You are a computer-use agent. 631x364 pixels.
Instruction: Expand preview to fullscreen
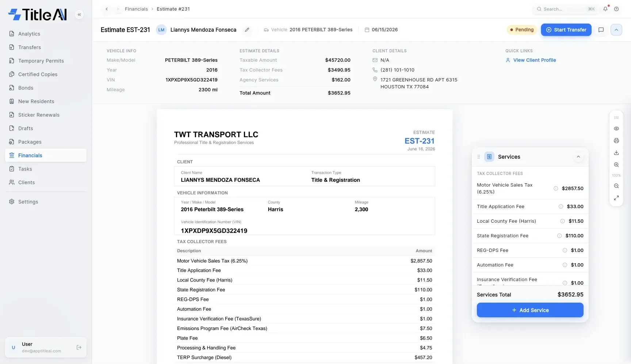tap(616, 198)
